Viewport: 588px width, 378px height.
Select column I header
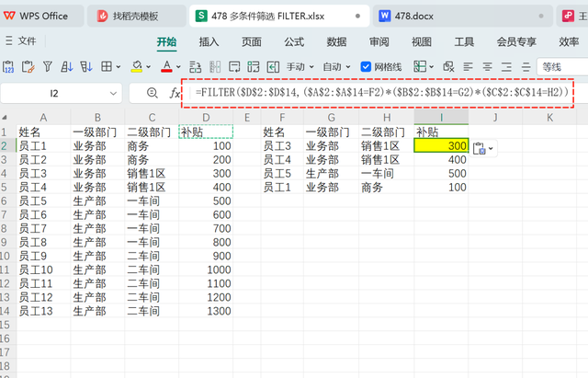pos(441,118)
